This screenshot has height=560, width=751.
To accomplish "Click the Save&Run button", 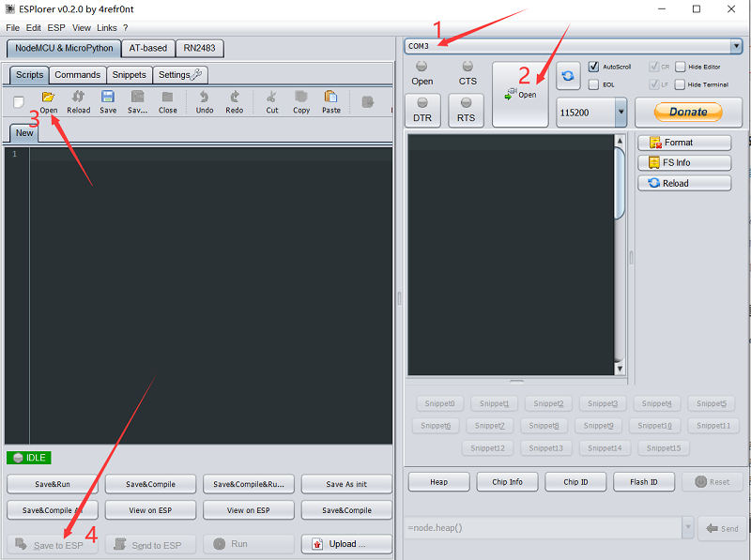I will [x=53, y=484].
